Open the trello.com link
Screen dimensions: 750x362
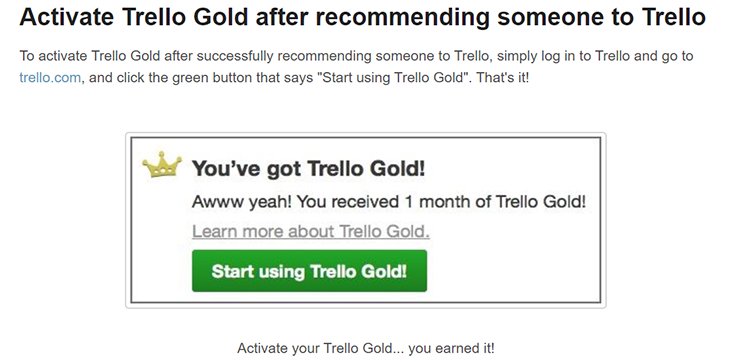point(50,77)
